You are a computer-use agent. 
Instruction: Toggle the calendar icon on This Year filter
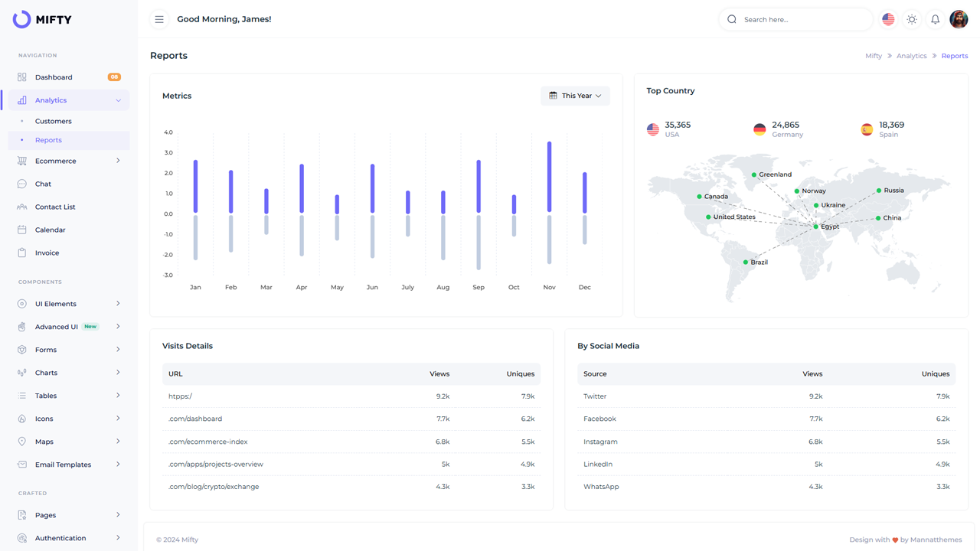[554, 96]
